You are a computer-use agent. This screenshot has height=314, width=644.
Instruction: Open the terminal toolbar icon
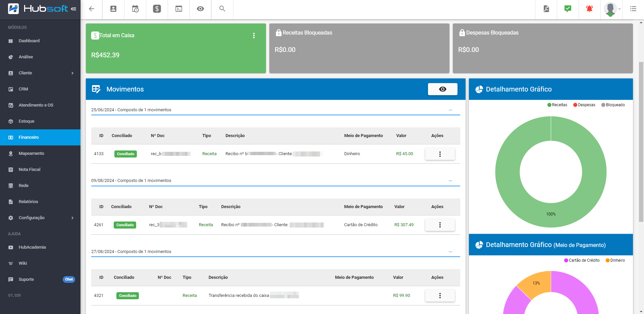coord(179,9)
